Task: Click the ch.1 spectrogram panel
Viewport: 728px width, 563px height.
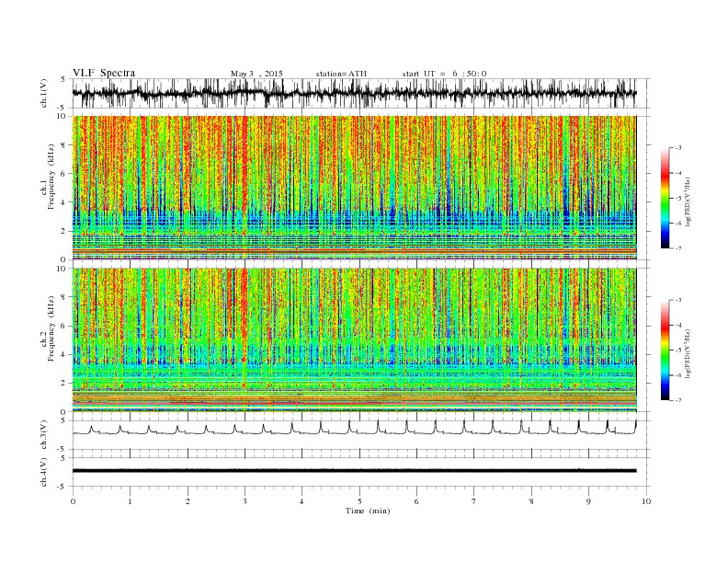Action: tap(354, 188)
